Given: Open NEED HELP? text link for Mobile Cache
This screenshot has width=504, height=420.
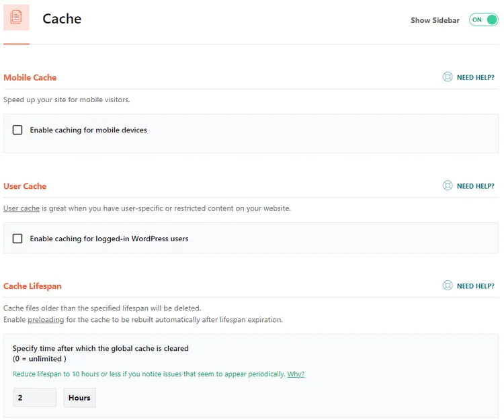Looking at the screenshot, I should click(x=475, y=77).
